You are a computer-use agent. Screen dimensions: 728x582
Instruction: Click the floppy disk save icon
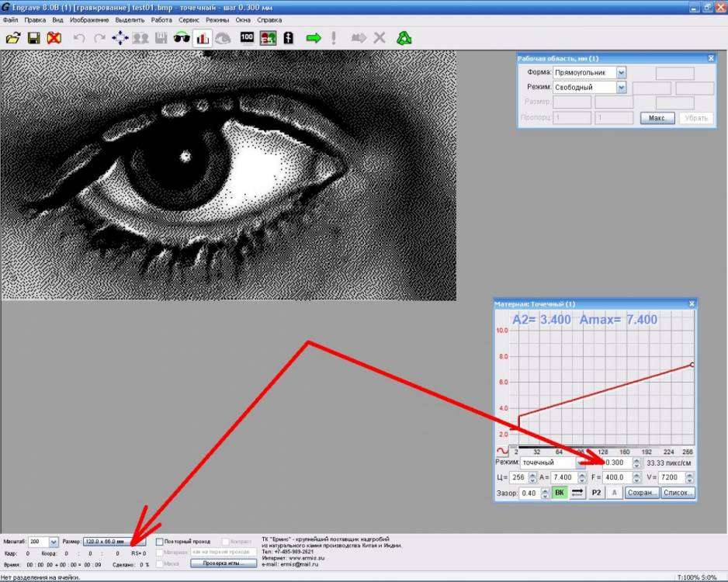[x=33, y=37]
